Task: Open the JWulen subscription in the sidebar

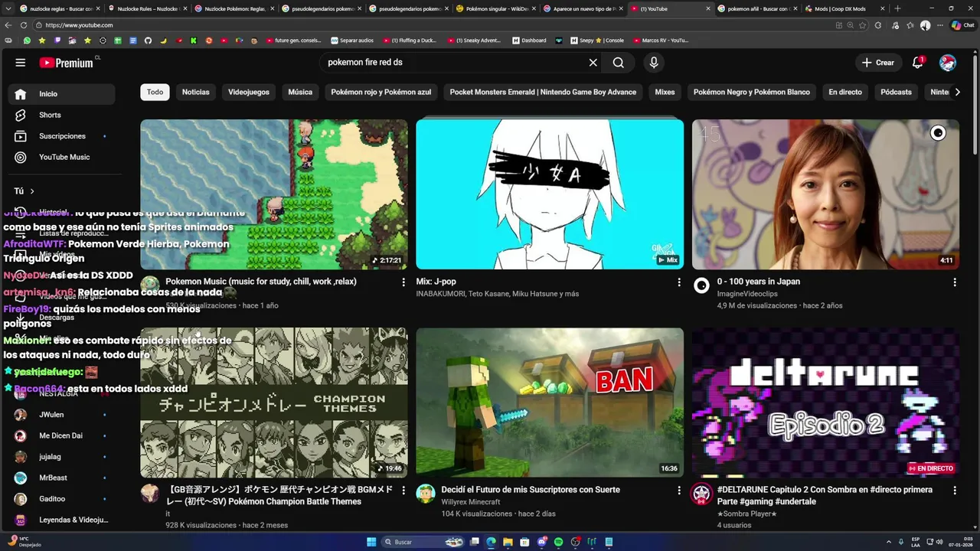Action: (62, 415)
